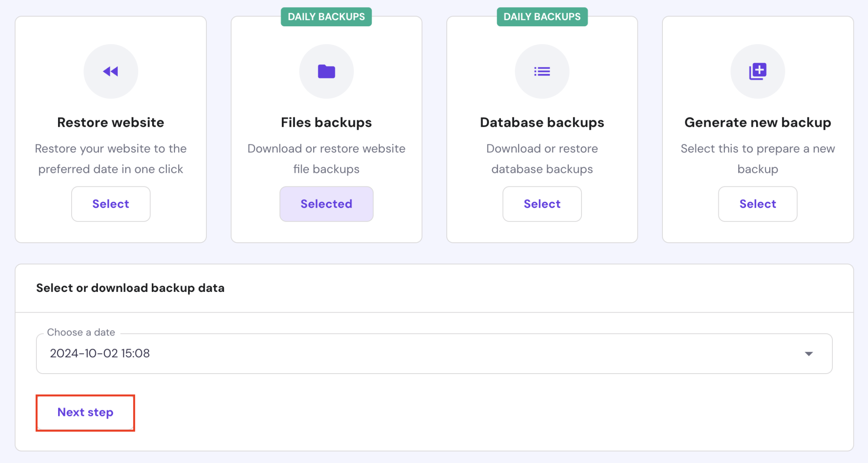The width and height of the screenshot is (868, 463).
Task: Click the 2024-10-02 15:08 date field
Action: click(x=100, y=353)
